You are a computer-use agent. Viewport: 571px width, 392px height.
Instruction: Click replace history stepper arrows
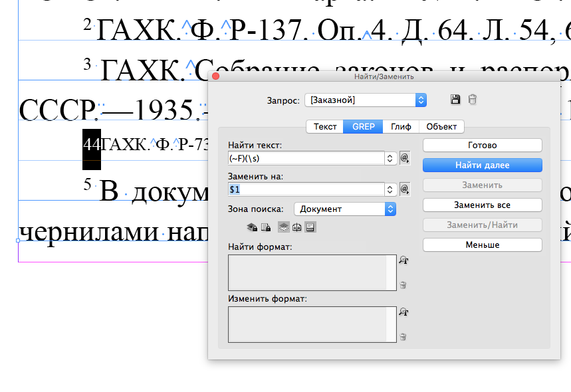390,189
